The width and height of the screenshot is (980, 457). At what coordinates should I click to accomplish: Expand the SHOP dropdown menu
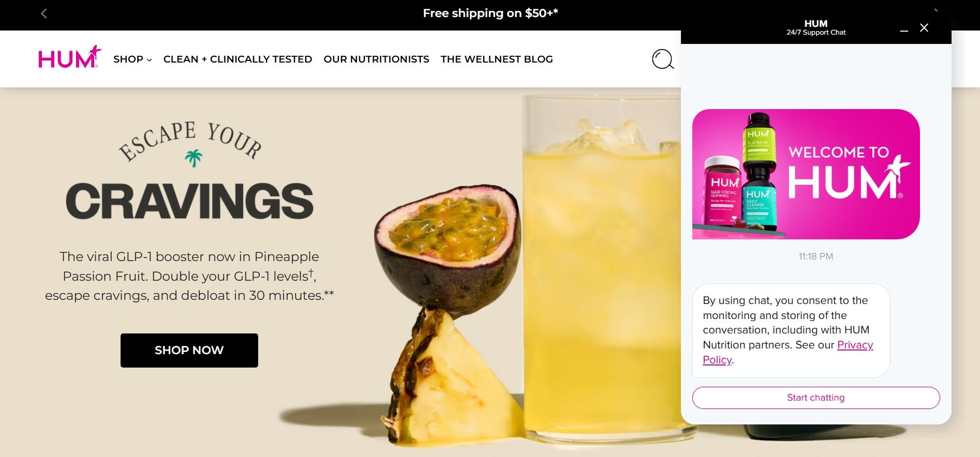132,59
